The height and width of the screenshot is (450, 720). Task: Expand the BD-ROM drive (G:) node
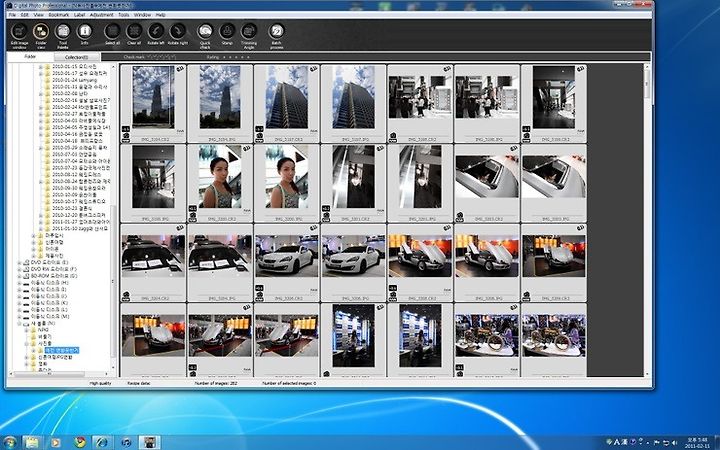tap(19, 276)
